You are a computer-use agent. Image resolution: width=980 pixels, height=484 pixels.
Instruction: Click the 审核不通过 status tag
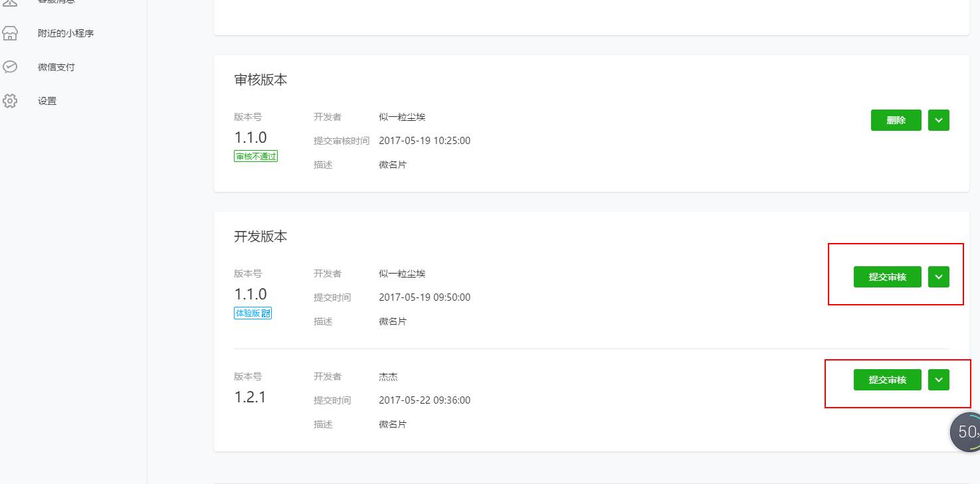(256, 156)
